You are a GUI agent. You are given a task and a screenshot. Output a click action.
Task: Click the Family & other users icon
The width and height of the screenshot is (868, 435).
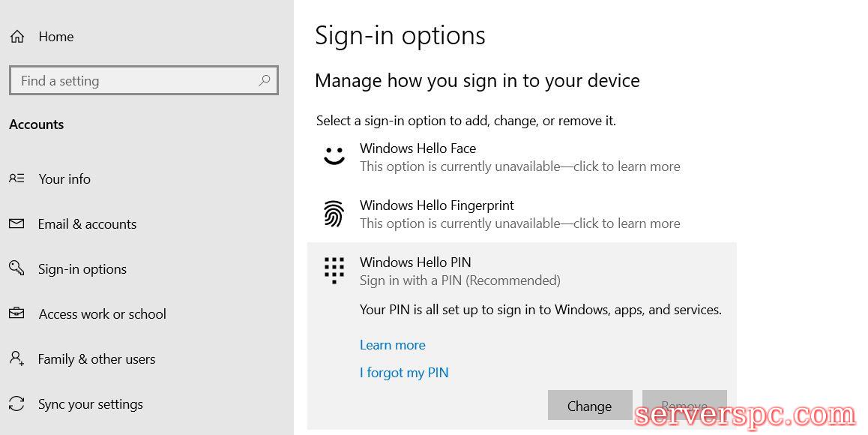[16, 358]
